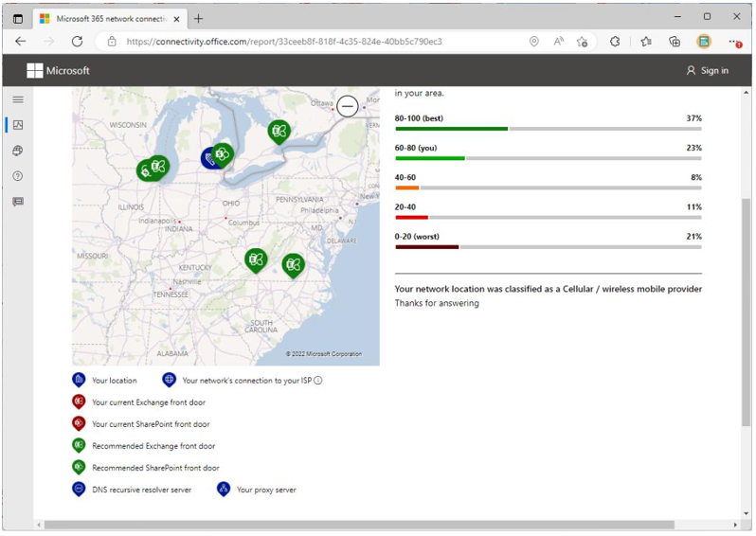
Task: Open the Collections icon
Action: (675, 42)
